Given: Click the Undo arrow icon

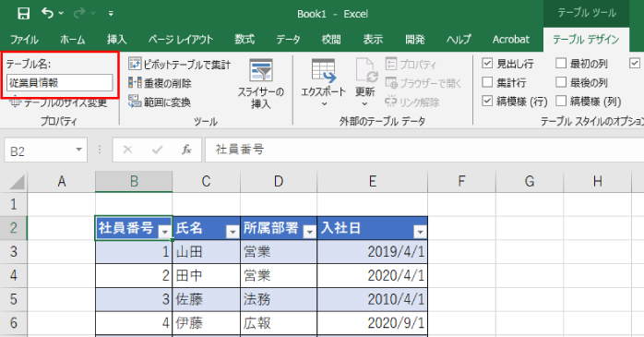Looking at the screenshot, I should tap(47, 13).
